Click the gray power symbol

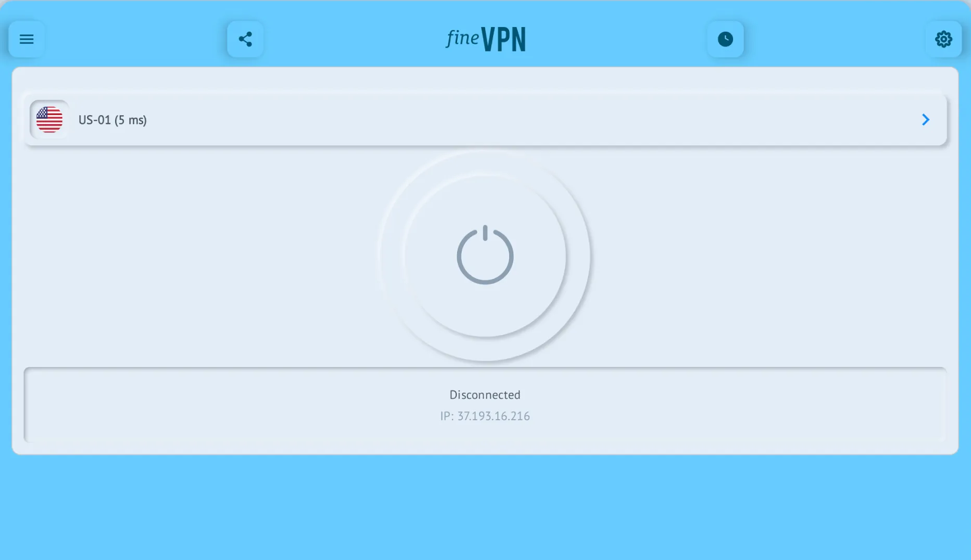(x=485, y=255)
